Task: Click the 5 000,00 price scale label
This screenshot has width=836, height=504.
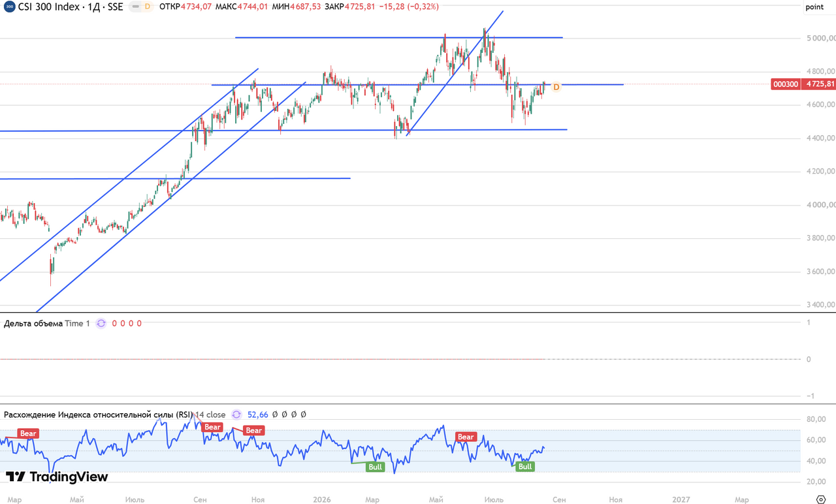Action: click(822, 39)
